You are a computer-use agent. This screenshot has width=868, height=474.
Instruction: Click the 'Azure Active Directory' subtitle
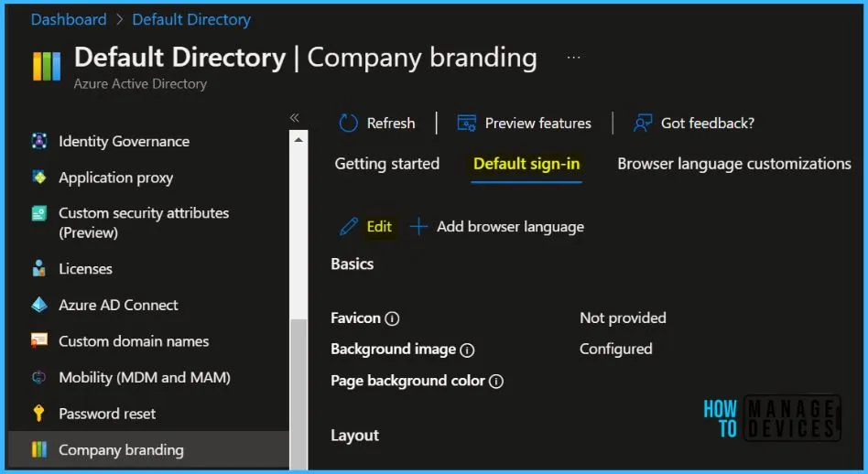(x=140, y=84)
